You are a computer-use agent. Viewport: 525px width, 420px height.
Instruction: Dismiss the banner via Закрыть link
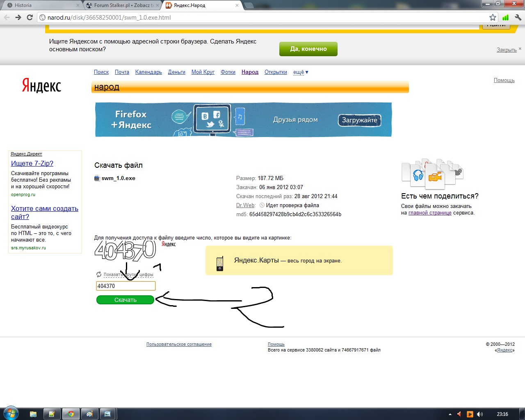(507, 50)
